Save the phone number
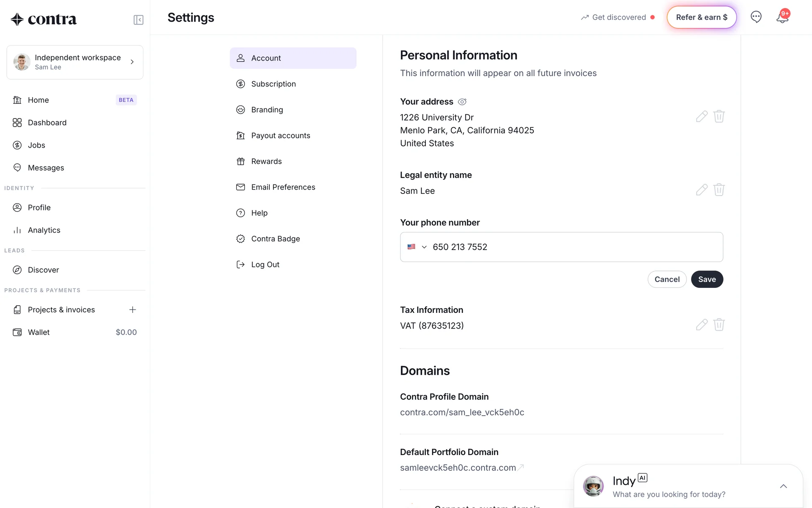Viewport: 812px width, 508px height. point(707,279)
